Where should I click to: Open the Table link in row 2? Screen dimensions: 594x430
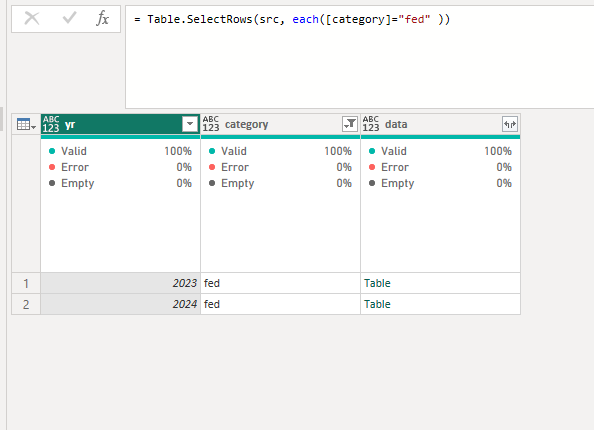click(377, 304)
